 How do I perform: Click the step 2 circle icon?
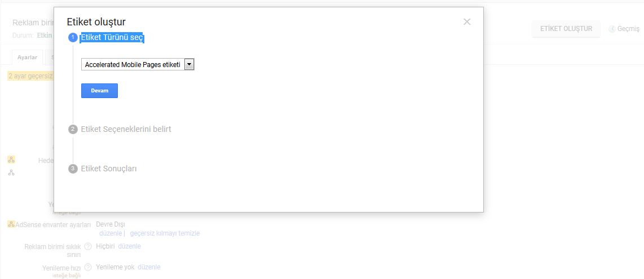click(73, 129)
